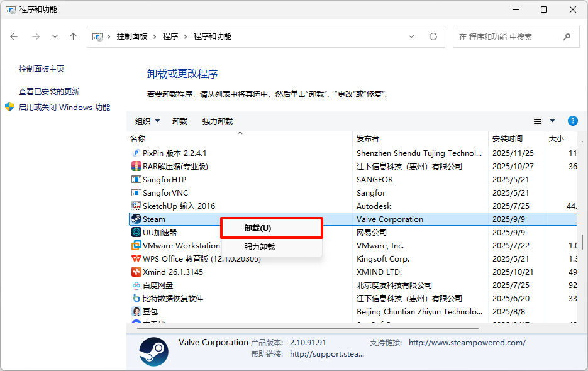The image size is (588, 371).
Task: Click the SketchUp 输入 2016 icon
Action: coord(136,206)
